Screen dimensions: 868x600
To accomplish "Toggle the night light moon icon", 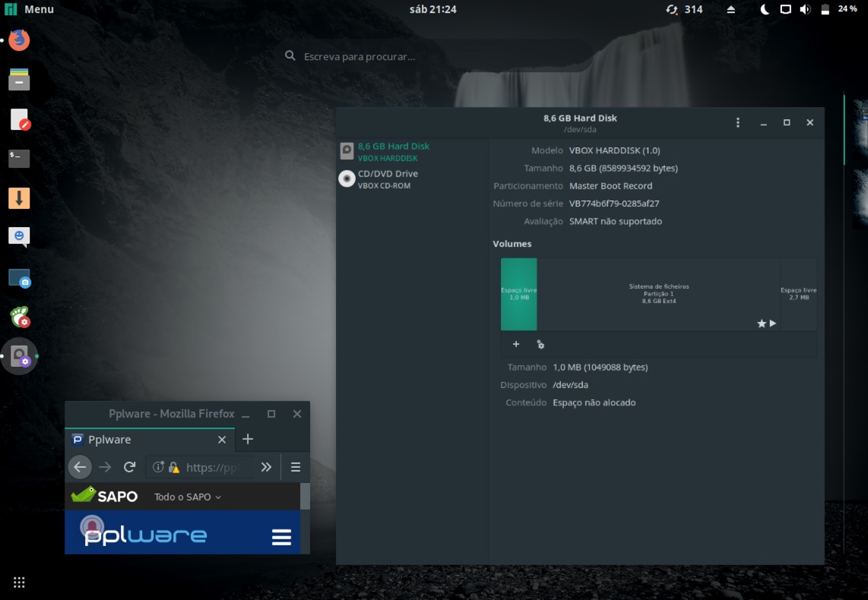I will coord(765,9).
